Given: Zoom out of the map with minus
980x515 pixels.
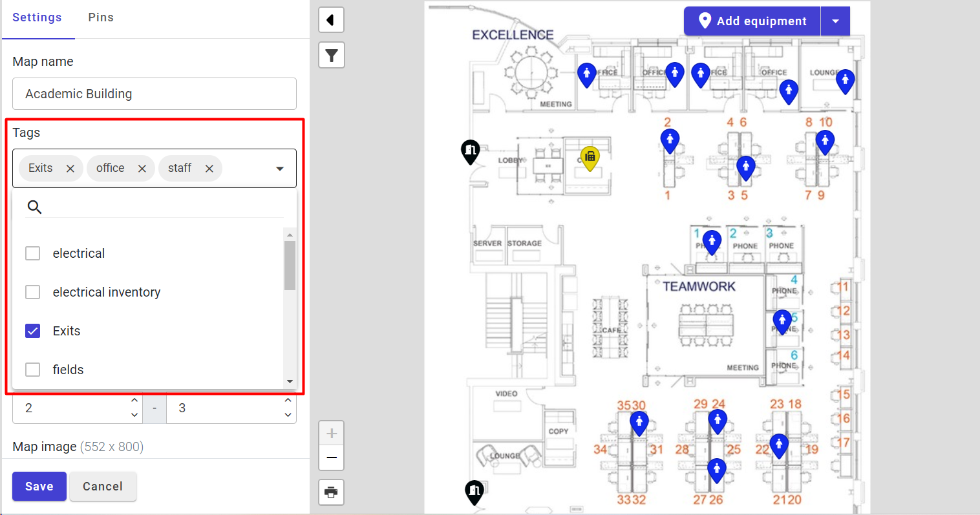Looking at the screenshot, I should [x=331, y=458].
